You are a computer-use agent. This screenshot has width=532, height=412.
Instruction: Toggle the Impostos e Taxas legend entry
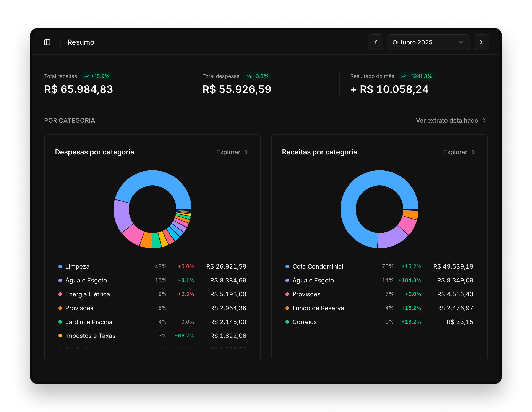(90, 336)
